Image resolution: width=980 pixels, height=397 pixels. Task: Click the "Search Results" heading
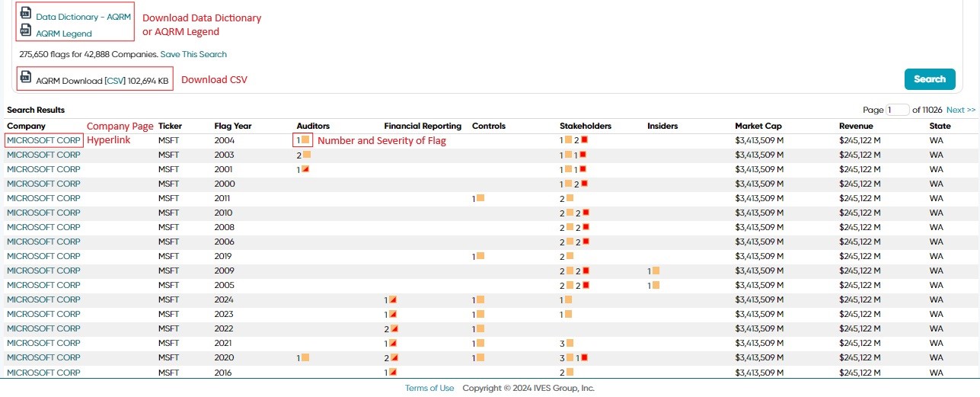pyautogui.click(x=36, y=110)
